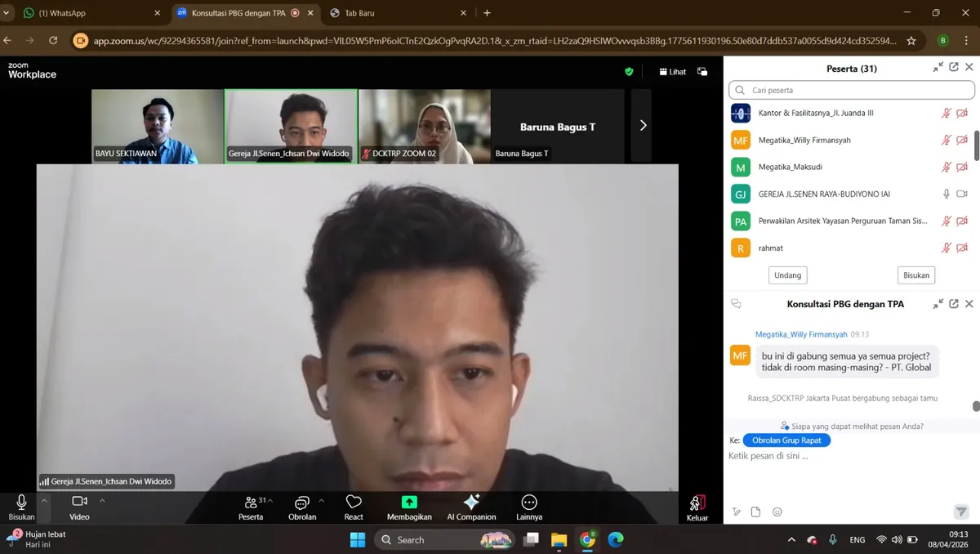
Task: Open the text formatting icon in chat
Action: coord(736,512)
